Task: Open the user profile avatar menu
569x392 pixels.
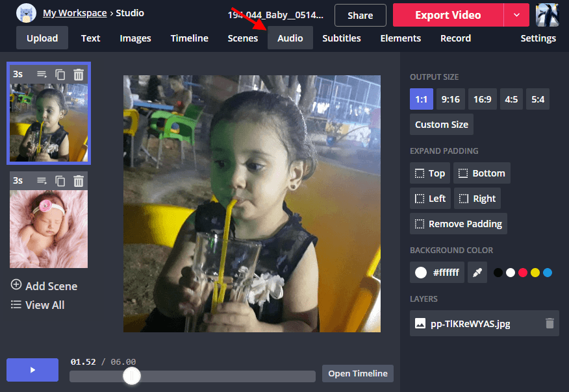Action: click(x=547, y=15)
